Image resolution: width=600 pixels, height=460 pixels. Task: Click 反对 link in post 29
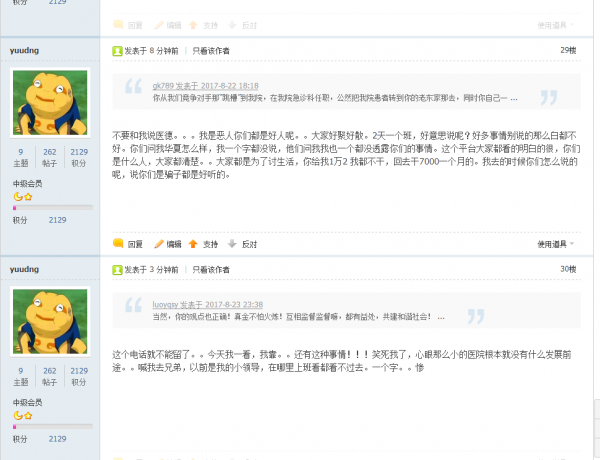249,244
